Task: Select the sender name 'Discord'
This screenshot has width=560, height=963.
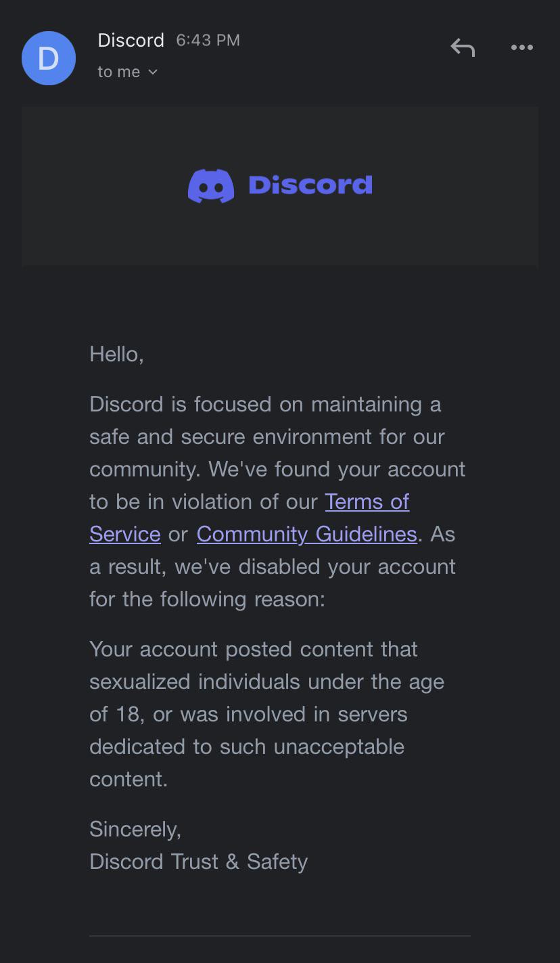Action: tap(131, 40)
